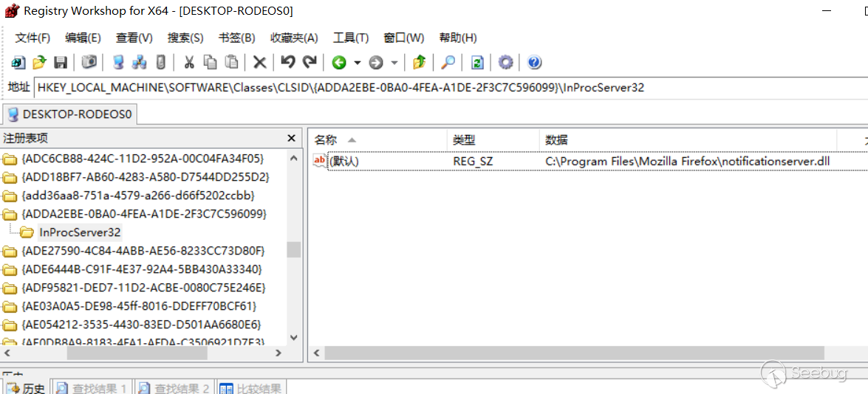Click the tree pane vertical scrollbar thumb

[294, 250]
